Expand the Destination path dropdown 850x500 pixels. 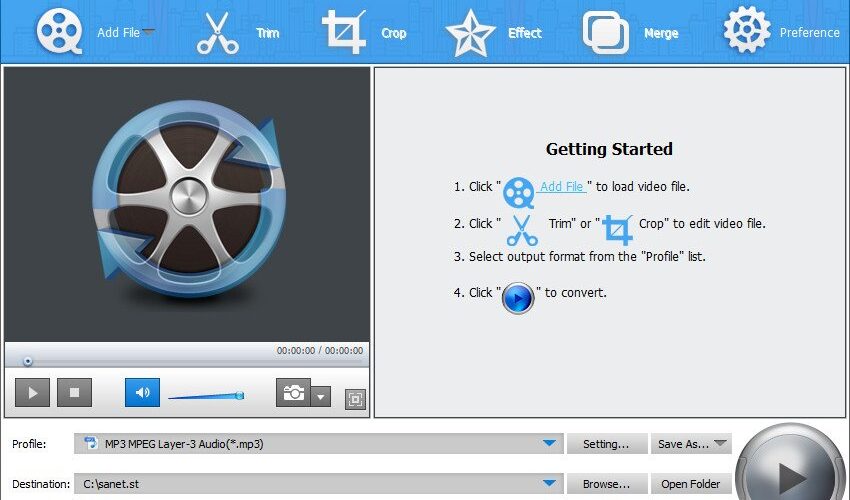click(549, 483)
